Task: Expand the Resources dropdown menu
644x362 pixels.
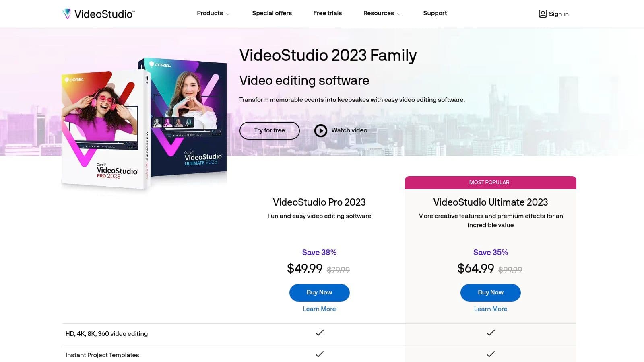Action: pos(382,13)
